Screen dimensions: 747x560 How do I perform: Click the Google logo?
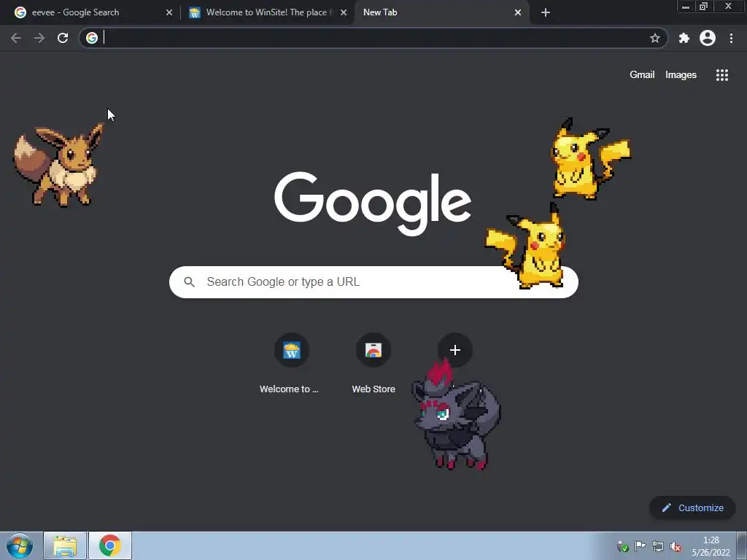[373, 203]
